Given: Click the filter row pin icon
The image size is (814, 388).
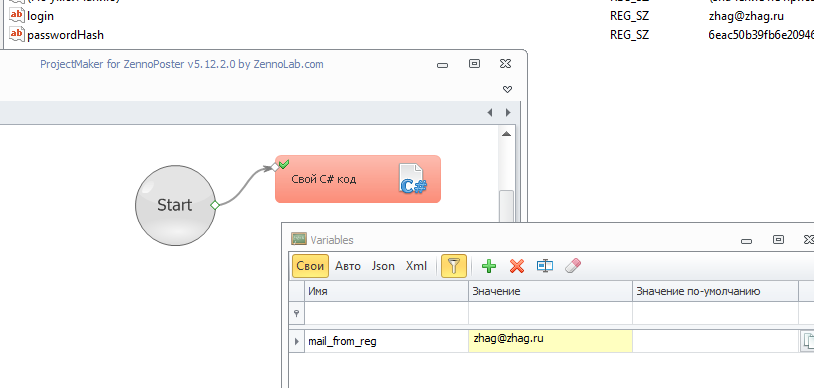Looking at the screenshot, I should tap(296, 313).
